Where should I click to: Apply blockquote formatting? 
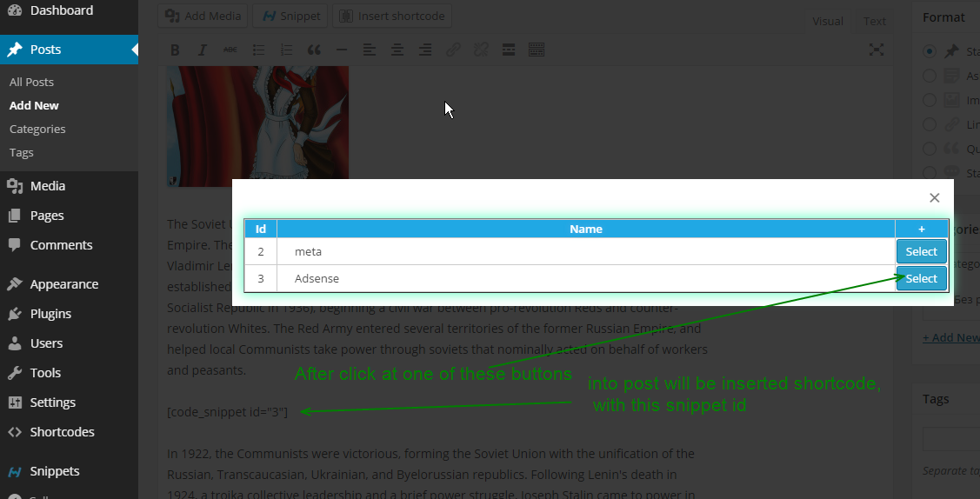(x=314, y=50)
